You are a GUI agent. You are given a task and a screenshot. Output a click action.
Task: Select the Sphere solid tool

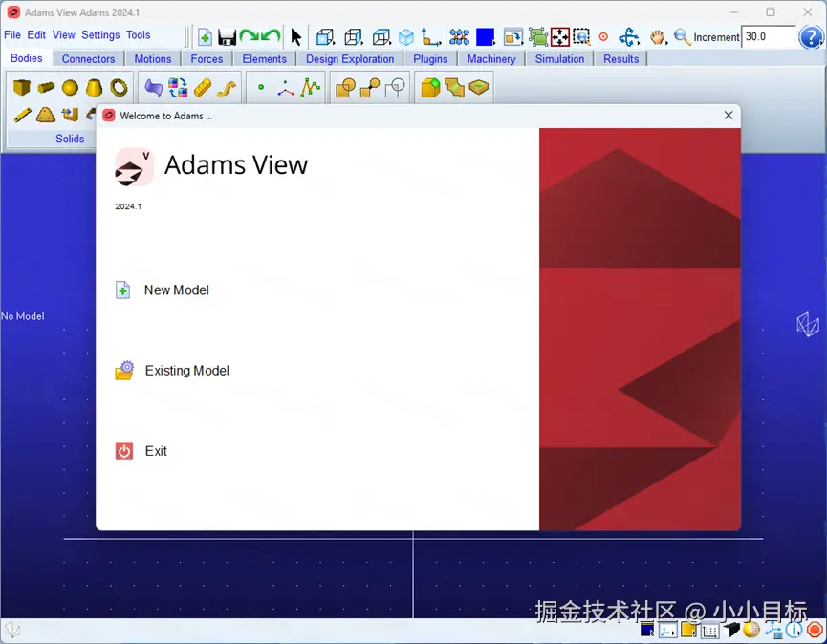tap(70, 88)
